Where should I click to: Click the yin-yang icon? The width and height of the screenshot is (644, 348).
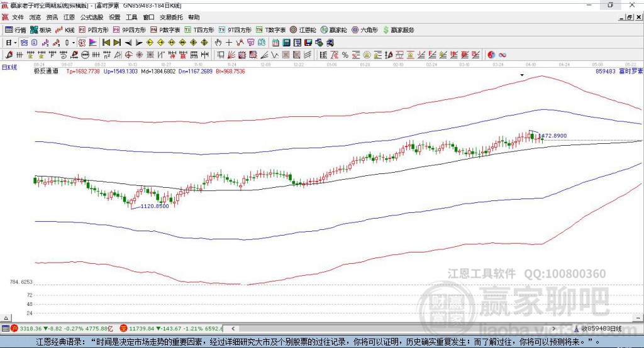pyautogui.click(x=491, y=55)
